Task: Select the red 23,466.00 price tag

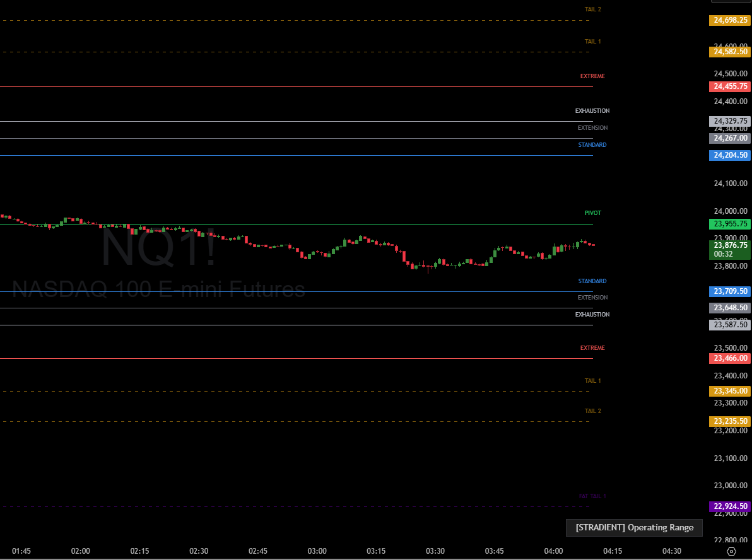Action: click(x=730, y=358)
